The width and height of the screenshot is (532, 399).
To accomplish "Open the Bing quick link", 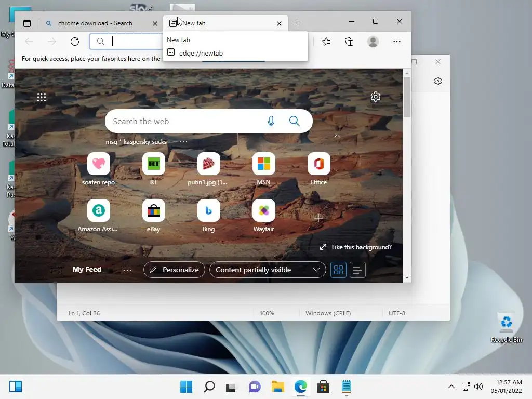I will pos(208,216).
